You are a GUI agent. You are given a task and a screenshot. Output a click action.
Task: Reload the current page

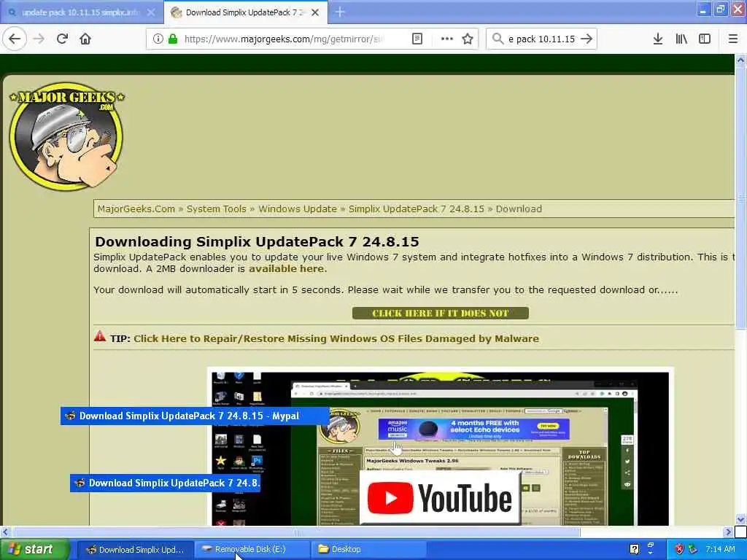(62, 39)
